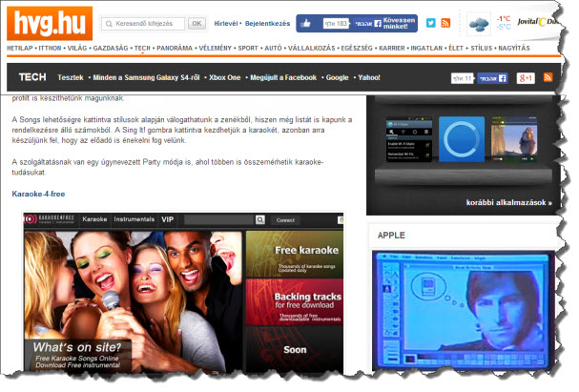
Task: Click the Free karaoke tile
Action: click(295, 254)
